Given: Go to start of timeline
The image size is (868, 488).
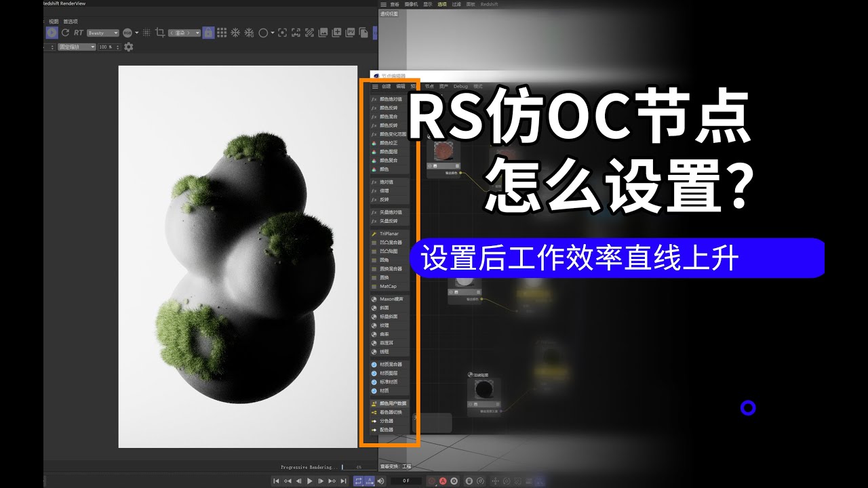Looking at the screenshot, I should [276, 481].
